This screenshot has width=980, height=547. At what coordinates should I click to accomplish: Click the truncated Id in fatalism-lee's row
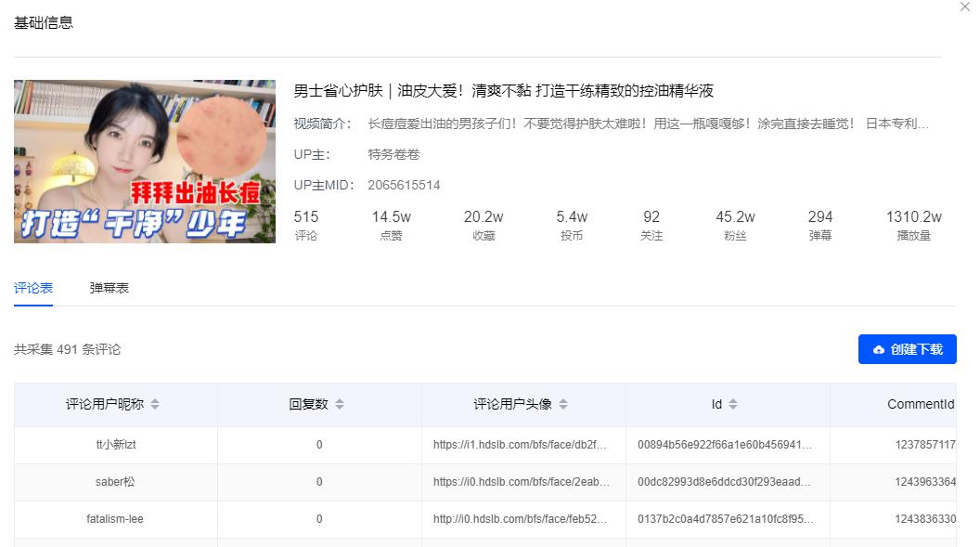tap(727, 519)
